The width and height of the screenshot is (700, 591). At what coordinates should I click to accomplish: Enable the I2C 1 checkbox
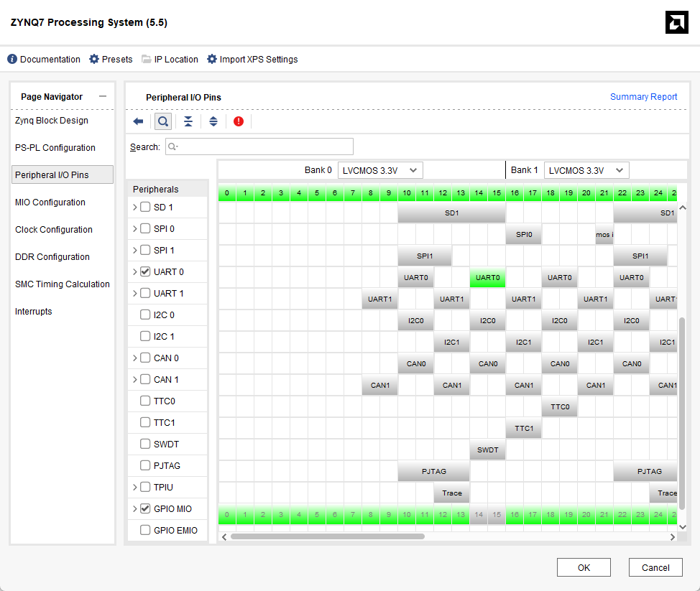point(145,336)
